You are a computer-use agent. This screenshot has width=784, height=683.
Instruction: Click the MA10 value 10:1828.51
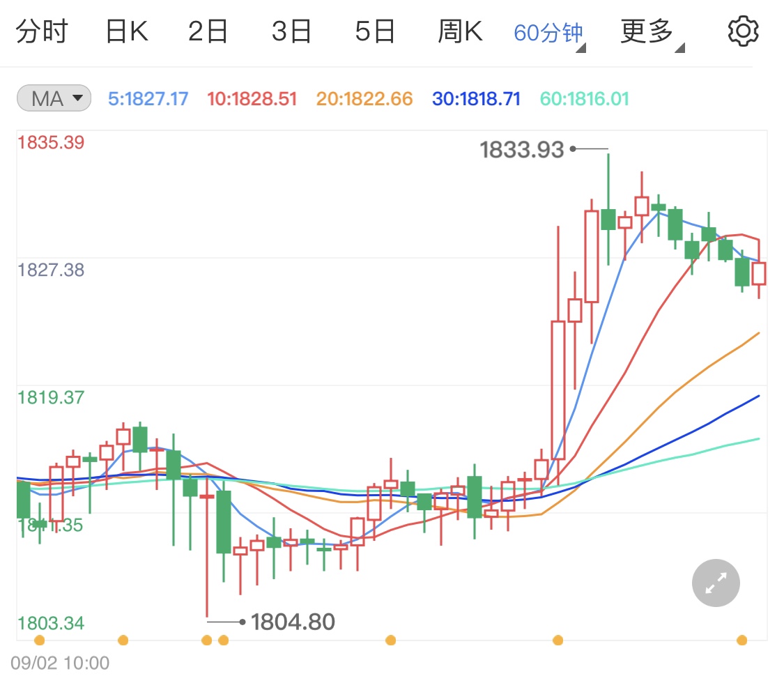click(252, 98)
